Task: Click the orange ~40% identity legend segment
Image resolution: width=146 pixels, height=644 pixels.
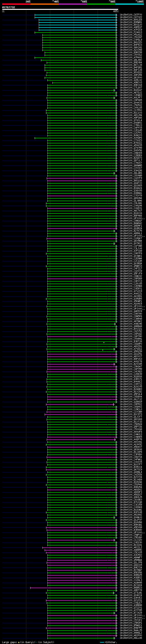Action: tap(45, 4)
